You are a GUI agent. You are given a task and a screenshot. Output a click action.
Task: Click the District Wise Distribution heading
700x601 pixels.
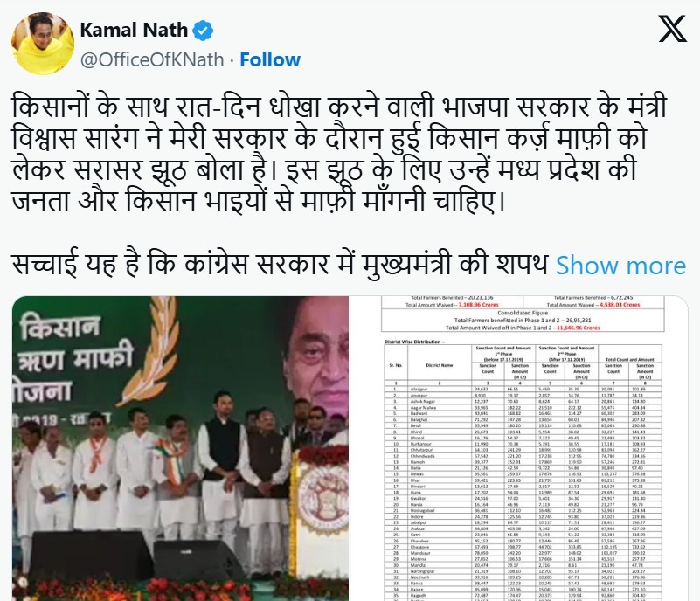coord(415,342)
